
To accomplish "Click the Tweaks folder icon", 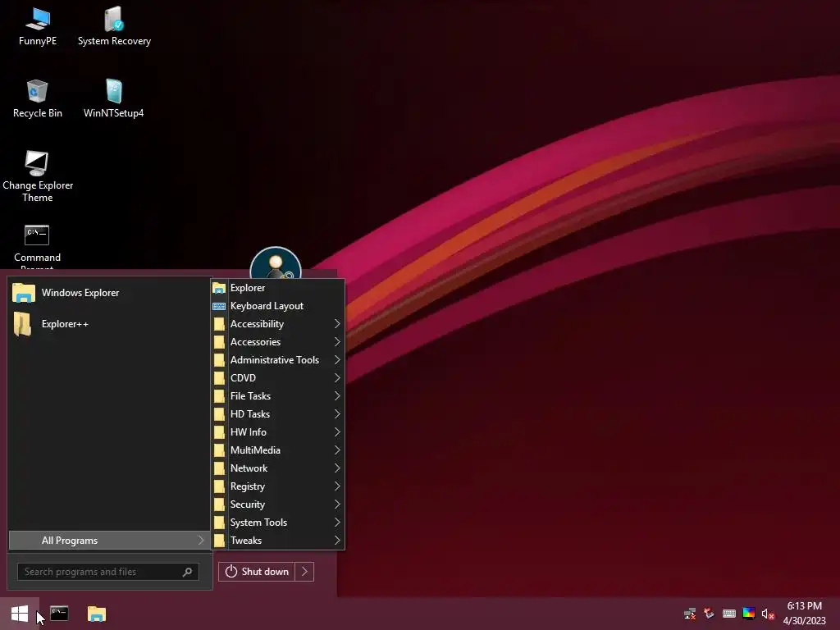I will [219, 541].
